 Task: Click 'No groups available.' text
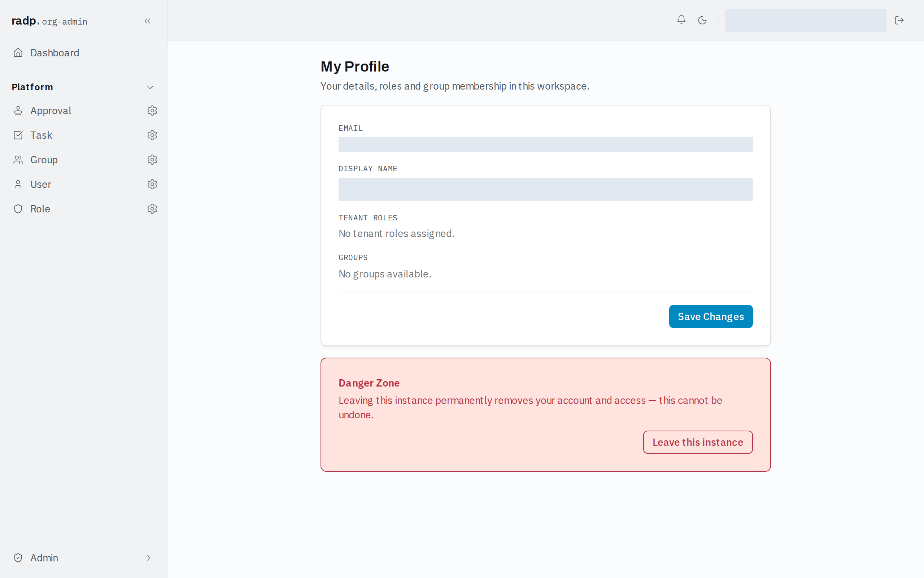(x=385, y=274)
